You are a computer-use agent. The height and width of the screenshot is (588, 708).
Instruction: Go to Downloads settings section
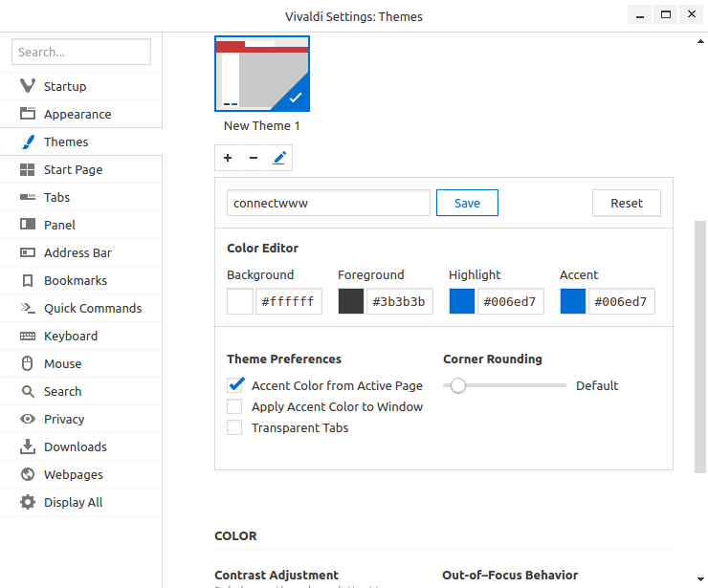click(x=80, y=446)
